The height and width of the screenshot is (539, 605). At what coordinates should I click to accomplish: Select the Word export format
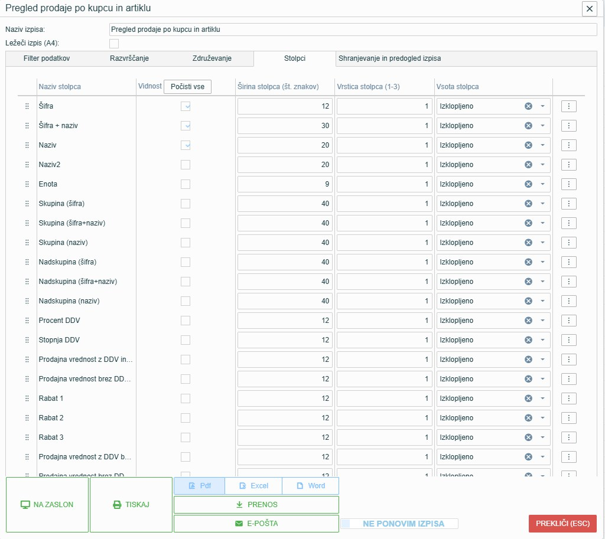[x=311, y=486]
